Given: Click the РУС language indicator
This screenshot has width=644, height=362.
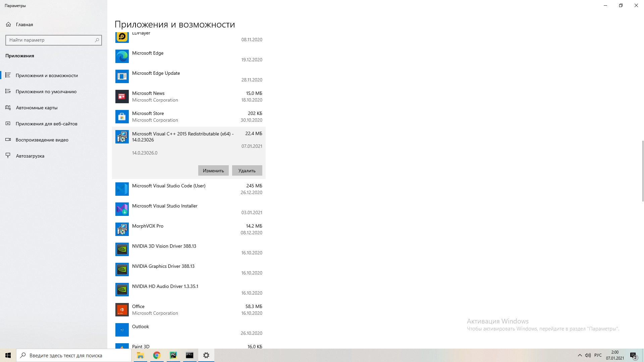Looking at the screenshot, I should click(598, 355).
